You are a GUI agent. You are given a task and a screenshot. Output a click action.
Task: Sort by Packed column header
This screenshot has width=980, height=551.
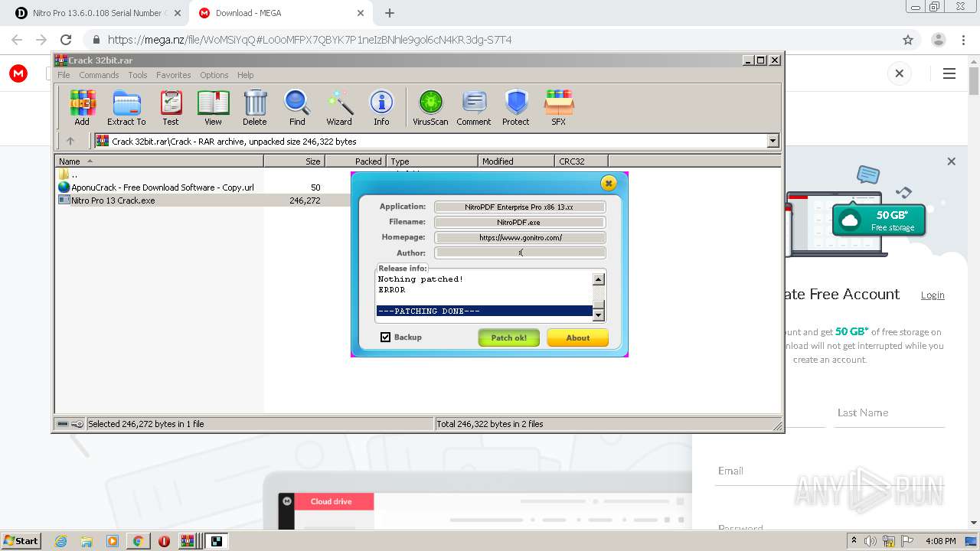[x=356, y=161]
